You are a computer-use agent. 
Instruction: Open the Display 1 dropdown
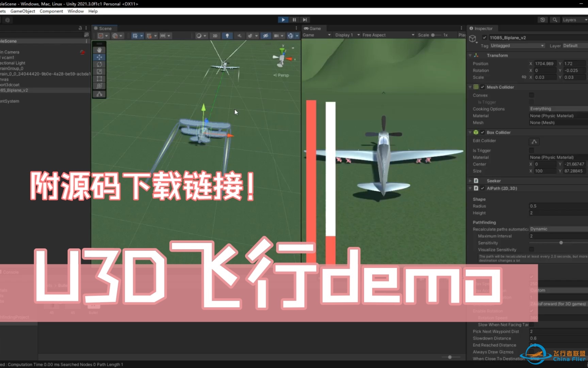tap(347, 35)
